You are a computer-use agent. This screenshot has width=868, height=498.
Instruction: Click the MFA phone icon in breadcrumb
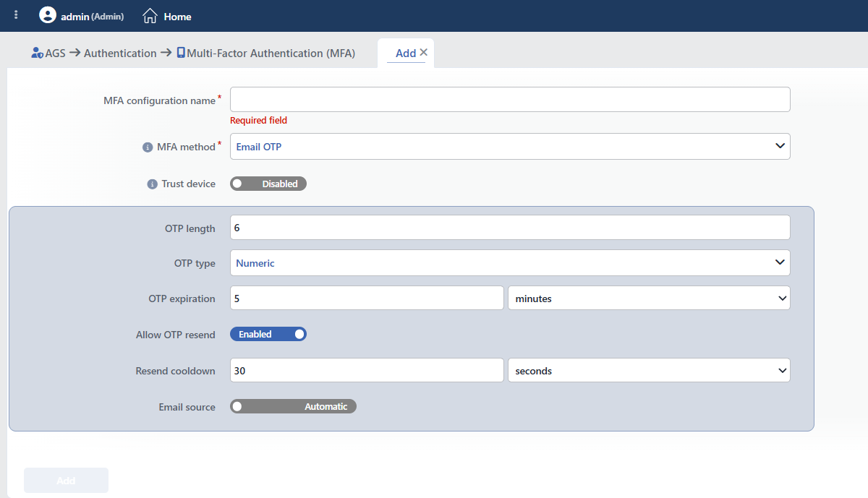181,53
